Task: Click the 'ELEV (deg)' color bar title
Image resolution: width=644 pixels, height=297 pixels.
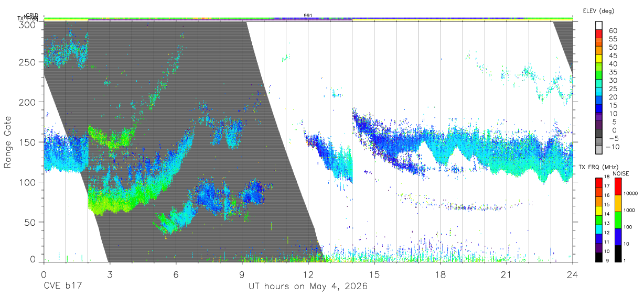Action: pyautogui.click(x=598, y=10)
